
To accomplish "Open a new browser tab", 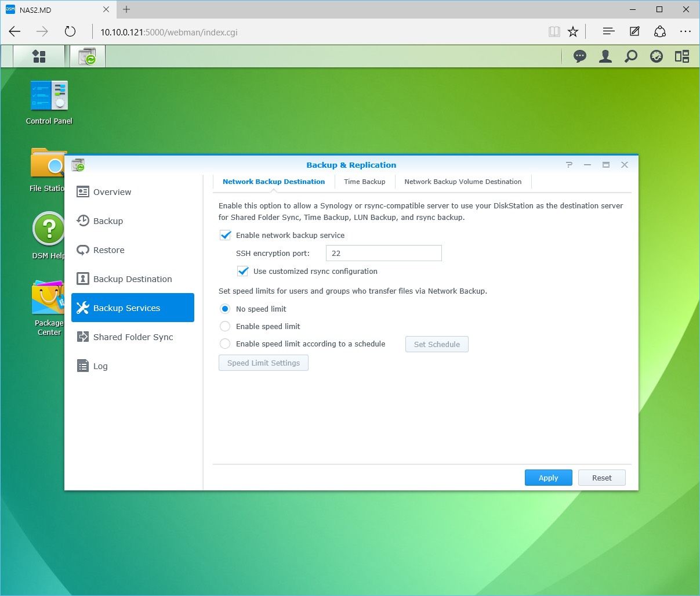I will click(x=126, y=9).
